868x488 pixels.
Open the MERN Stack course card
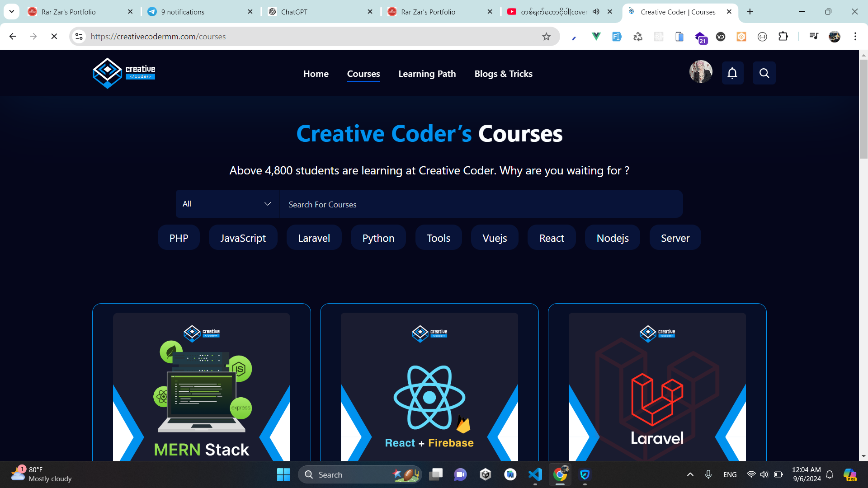click(202, 383)
